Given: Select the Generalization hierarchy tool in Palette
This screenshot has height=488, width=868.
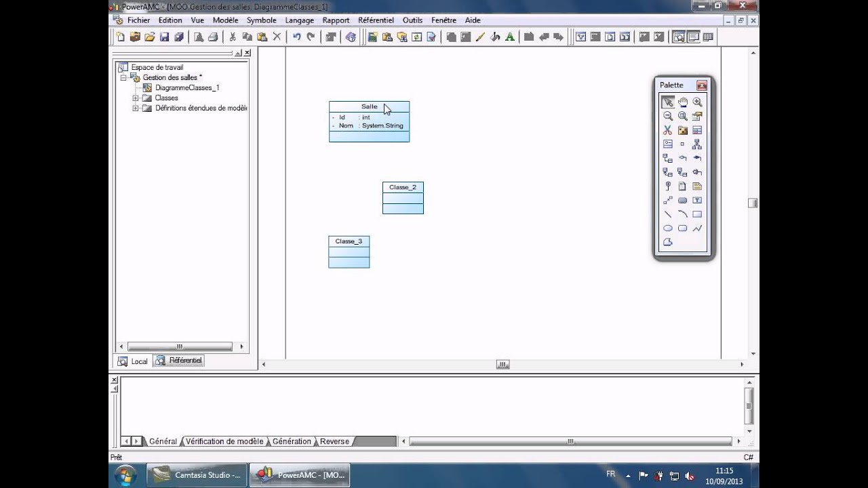Looking at the screenshot, I should click(x=697, y=144).
